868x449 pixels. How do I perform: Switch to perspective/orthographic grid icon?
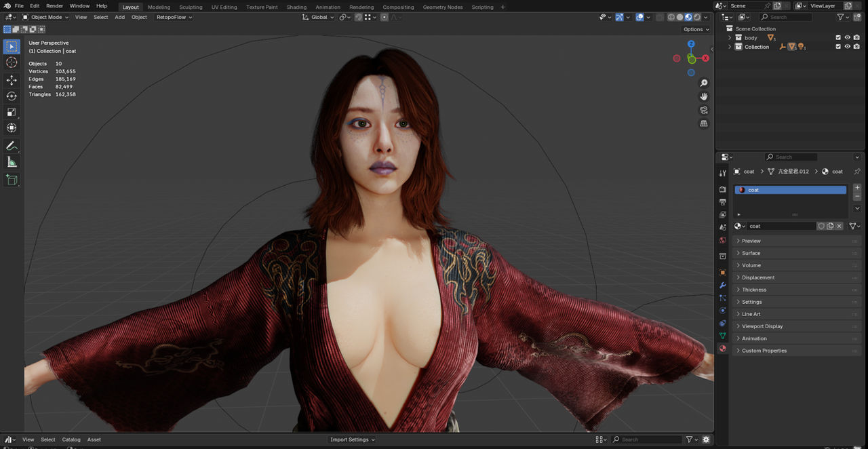(x=704, y=123)
